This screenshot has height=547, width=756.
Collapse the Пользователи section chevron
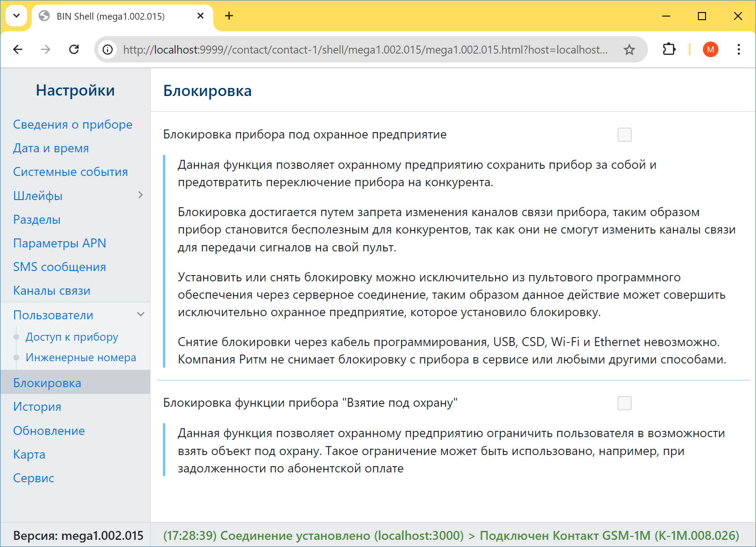pos(141,314)
